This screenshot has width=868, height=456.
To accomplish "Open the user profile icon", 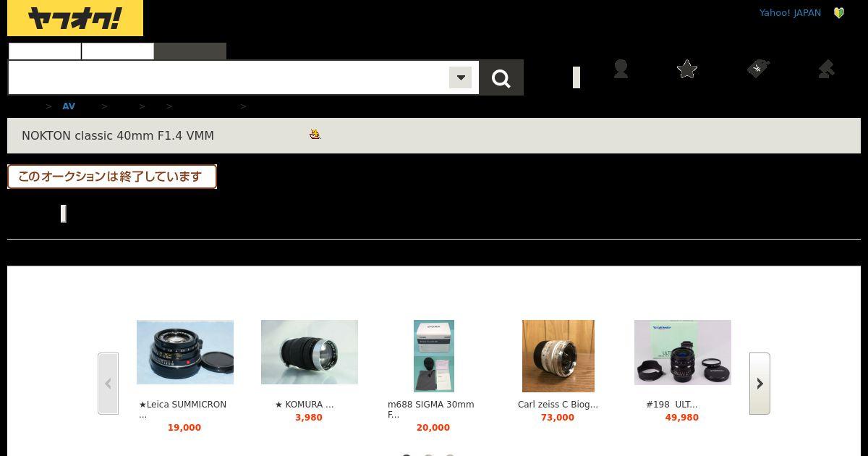I will click(621, 69).
